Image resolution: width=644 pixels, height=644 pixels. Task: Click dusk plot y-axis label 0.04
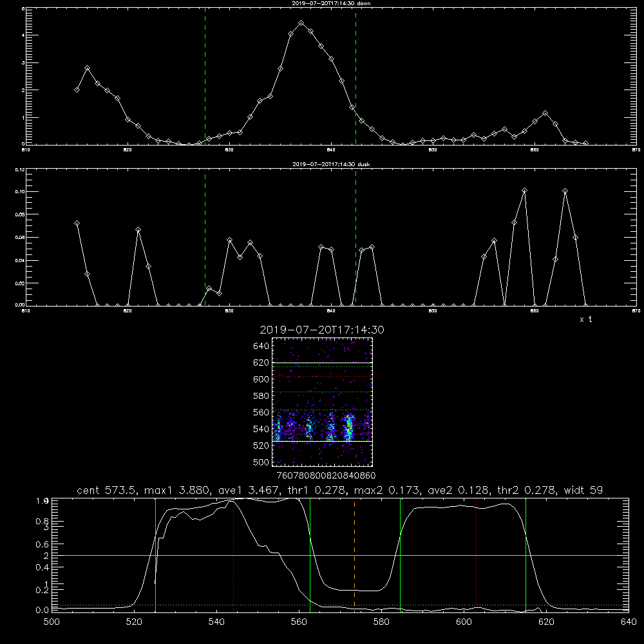coord(20,260)
